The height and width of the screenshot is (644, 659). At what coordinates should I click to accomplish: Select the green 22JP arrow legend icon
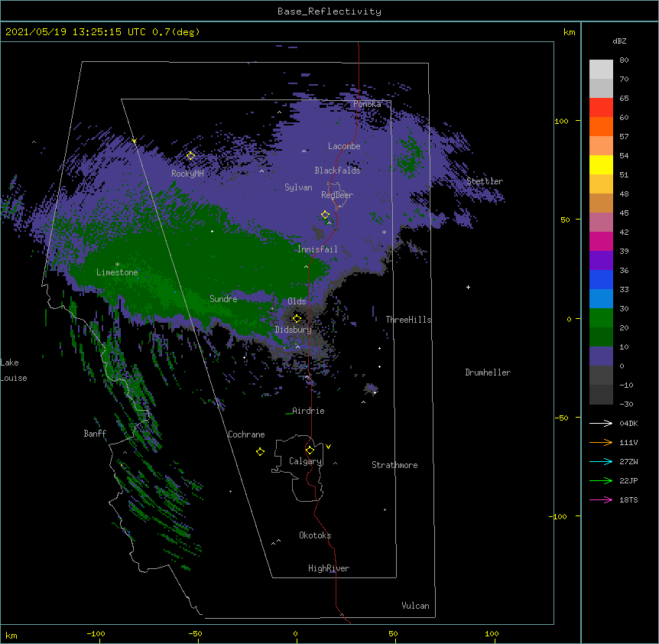pyautogui.click(x=601, y=480)
